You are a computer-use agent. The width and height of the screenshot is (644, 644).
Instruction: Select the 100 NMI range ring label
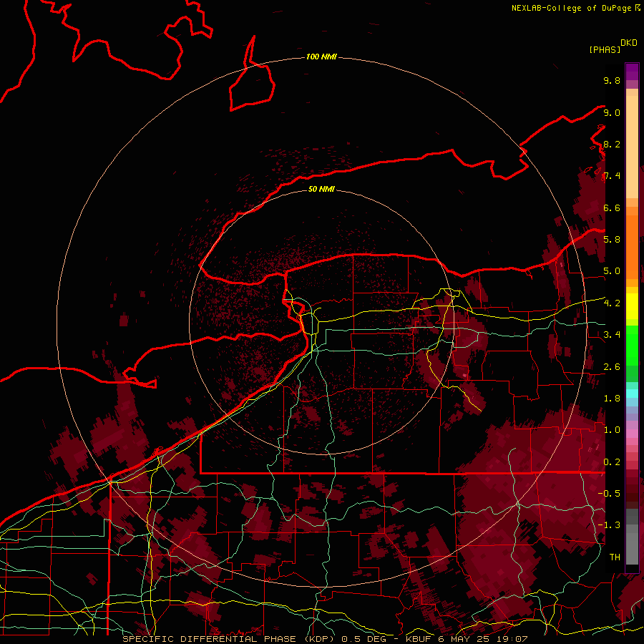click(x=321, y=57)
